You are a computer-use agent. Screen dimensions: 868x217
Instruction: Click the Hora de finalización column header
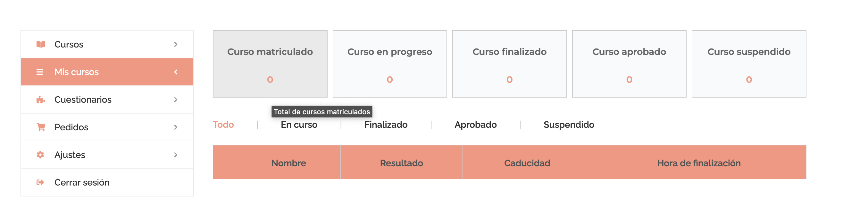699,162
